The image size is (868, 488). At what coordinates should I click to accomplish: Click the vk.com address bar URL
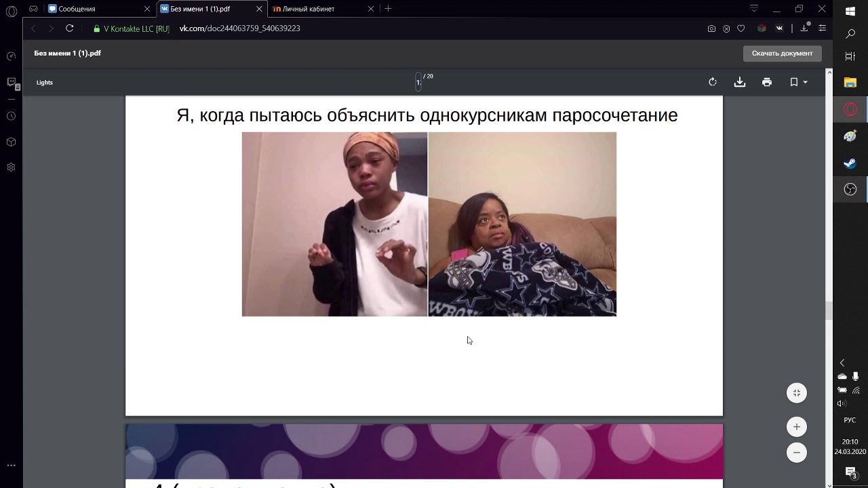[x=240, y=28]
